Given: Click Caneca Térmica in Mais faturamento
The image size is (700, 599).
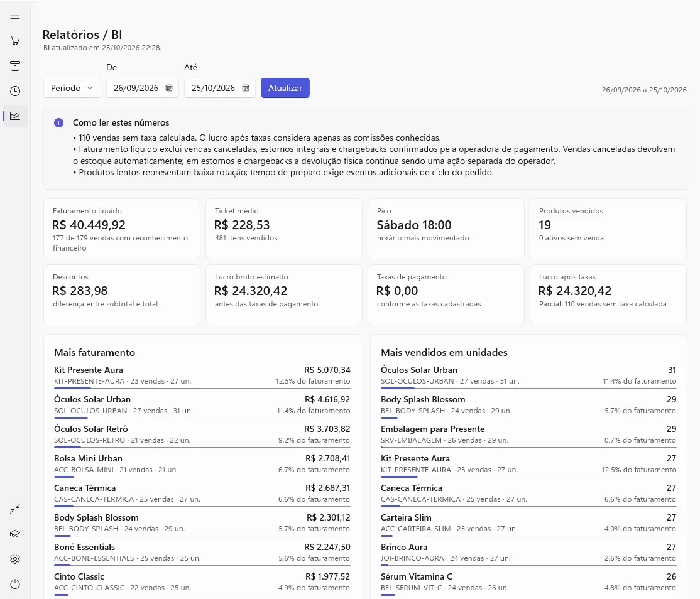Looking at the screenshot, I should click(202, 494).
